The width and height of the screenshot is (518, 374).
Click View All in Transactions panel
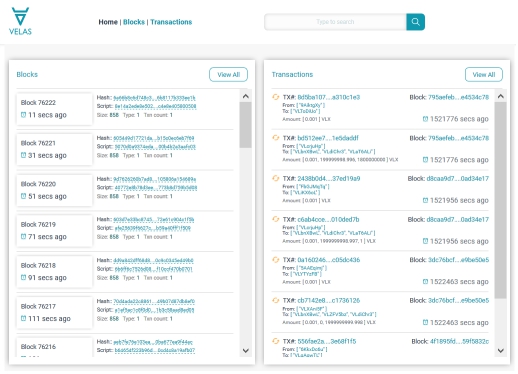tap(484, 75)
